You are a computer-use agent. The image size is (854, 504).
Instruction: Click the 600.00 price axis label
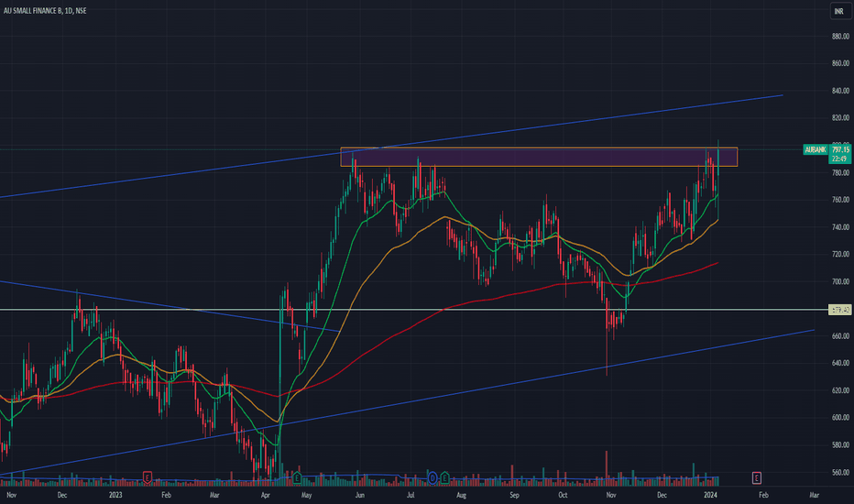click(x=840, y=417)
